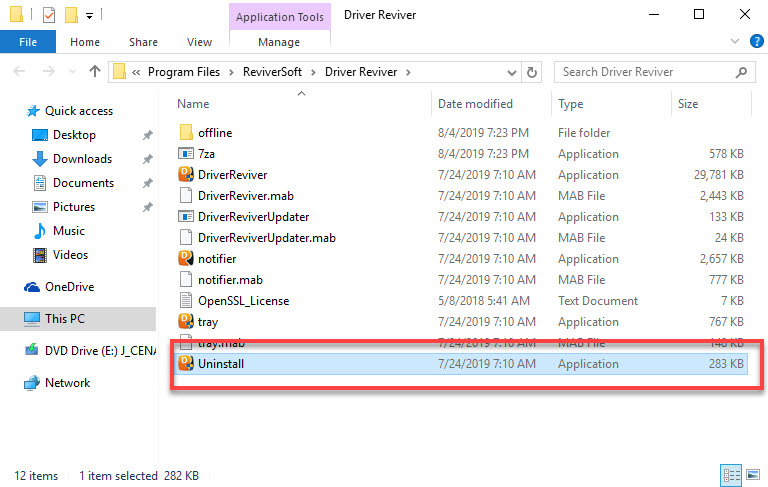This screenshot has height=487, width=768.
Task: Expand the ribbon with the chevron
Action: (735, 41)
